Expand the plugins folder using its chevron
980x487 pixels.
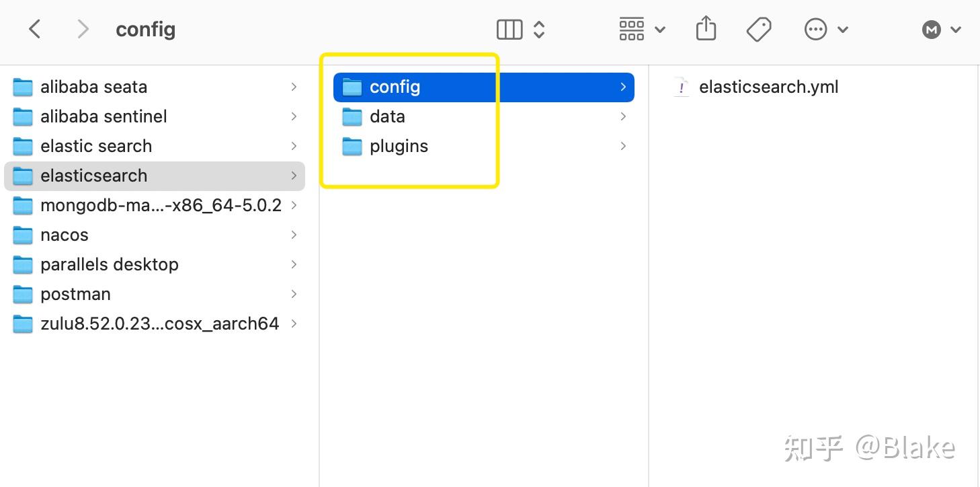point(623,146)
